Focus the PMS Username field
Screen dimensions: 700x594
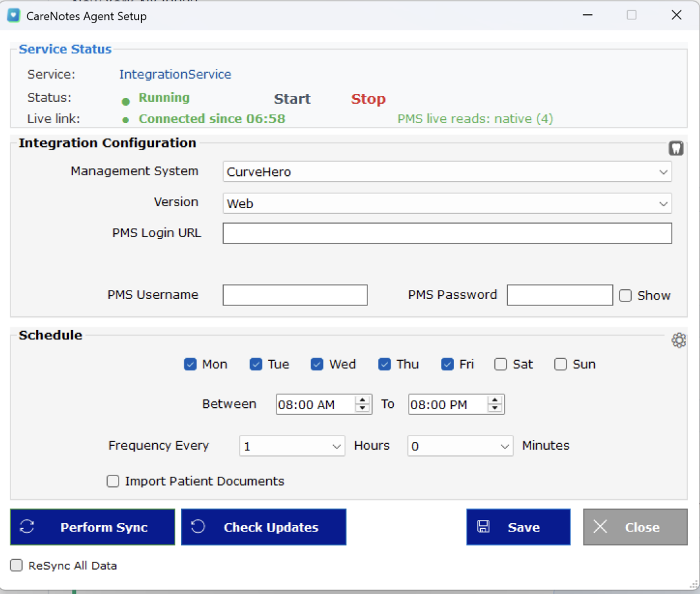click(295, 295)
